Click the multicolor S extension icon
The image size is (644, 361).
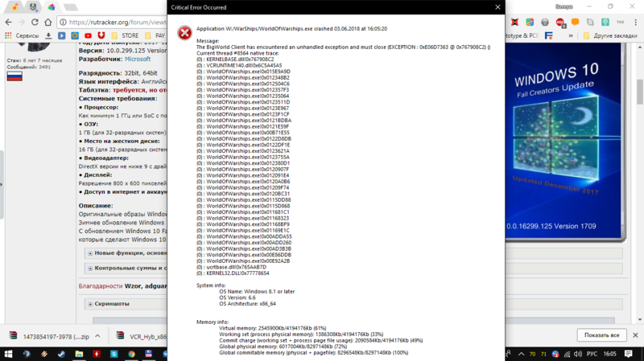tap(530, 23)
